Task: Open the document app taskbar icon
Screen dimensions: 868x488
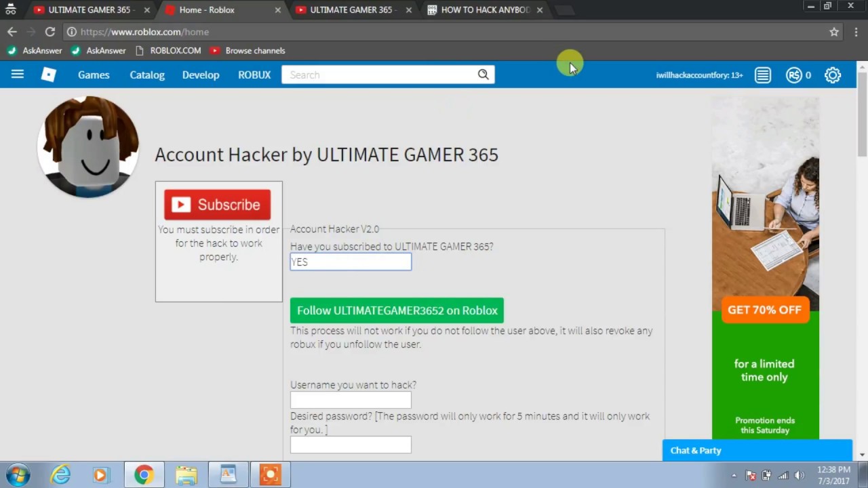Action: click(x=228, y=475)
